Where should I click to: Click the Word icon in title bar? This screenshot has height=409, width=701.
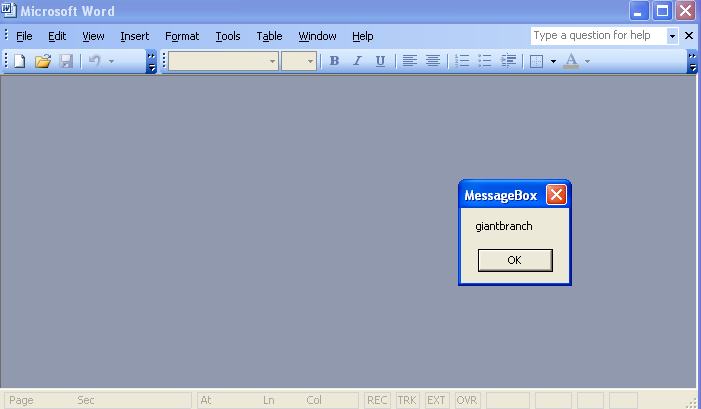click(x=8, y=10)
